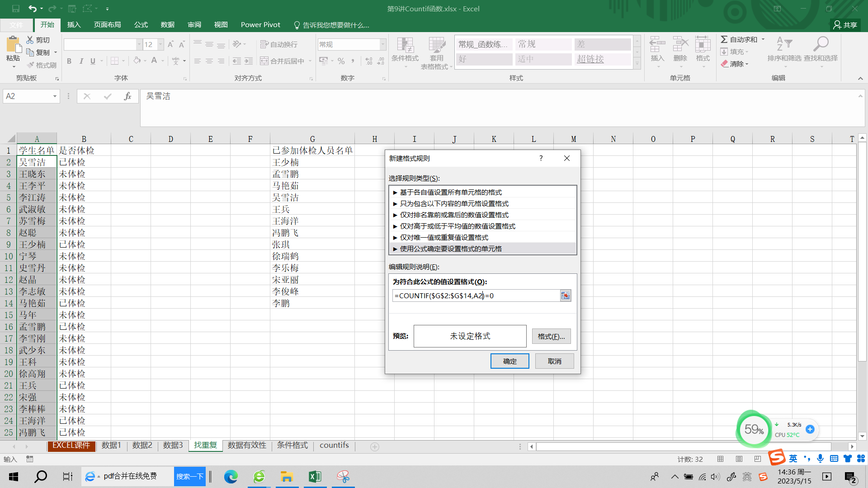Click the AutoSum sigma icon
This screenshot has height=488, width=868.
724,40
